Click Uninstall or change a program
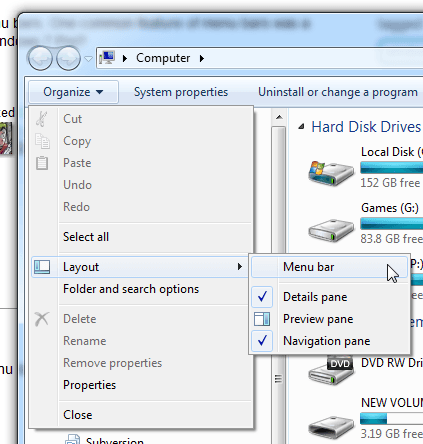The image size is (423, 444). [x=338, y=92]
